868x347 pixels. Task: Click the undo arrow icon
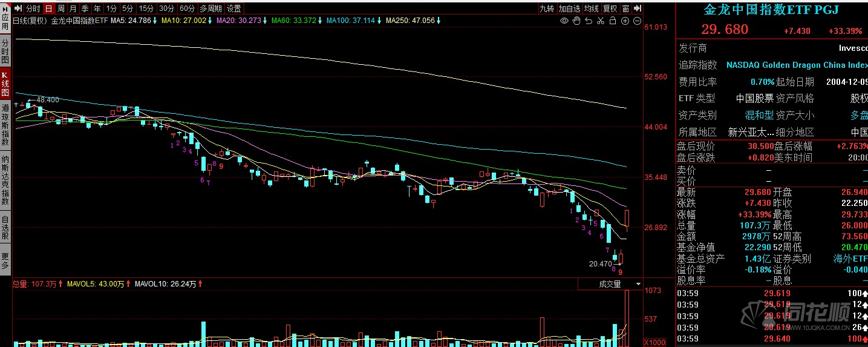point(589,21)
